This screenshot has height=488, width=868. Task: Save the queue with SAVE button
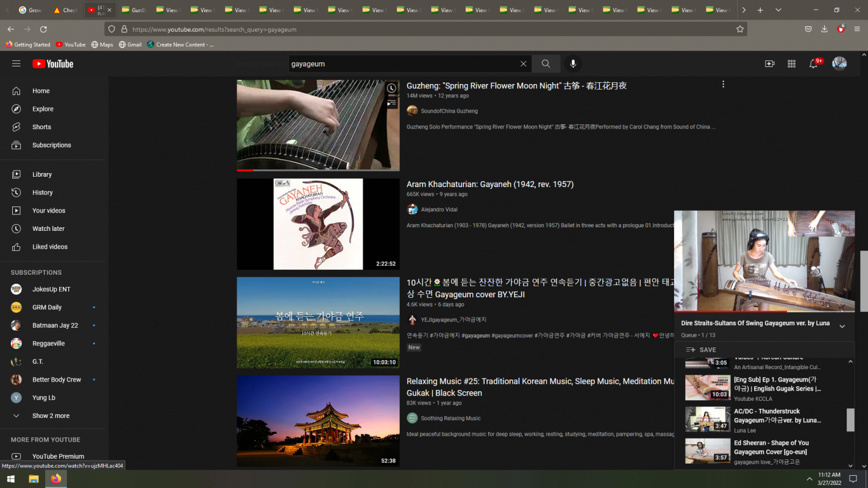[x=701, y=350]
